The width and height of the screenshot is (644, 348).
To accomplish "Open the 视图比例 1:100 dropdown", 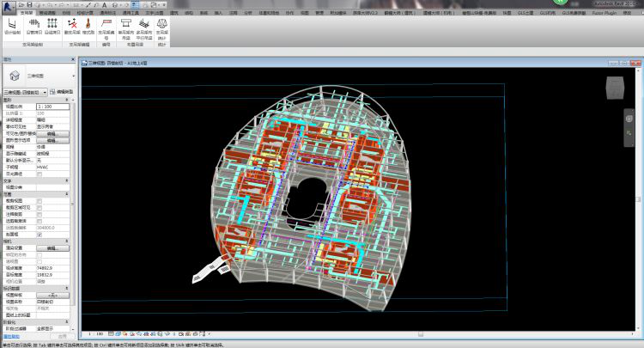I will 54,106.
